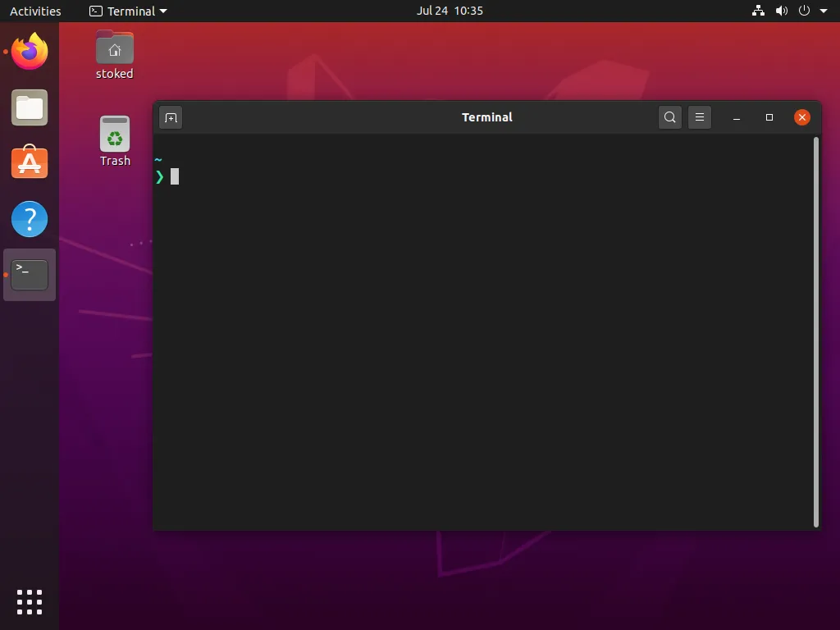
Task: Open the Help app in dock
Action: pyautogui.click(x=30, y=219)
